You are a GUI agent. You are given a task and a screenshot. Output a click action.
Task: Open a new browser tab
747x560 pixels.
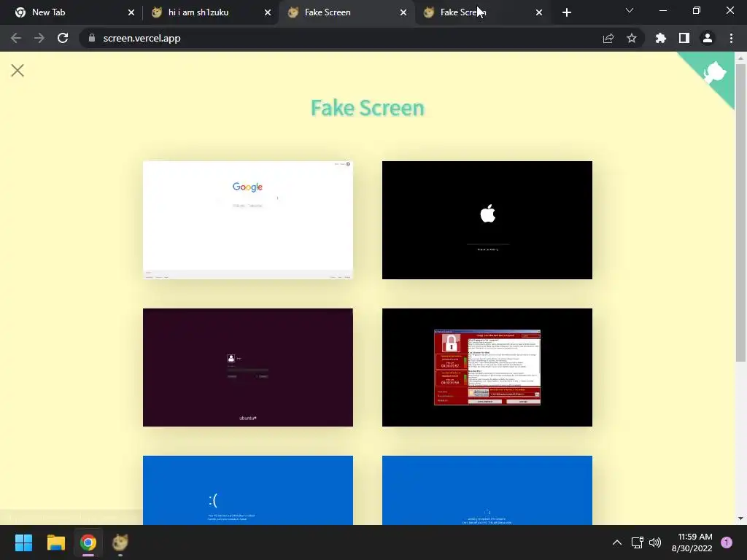click(x=566, y=12)
